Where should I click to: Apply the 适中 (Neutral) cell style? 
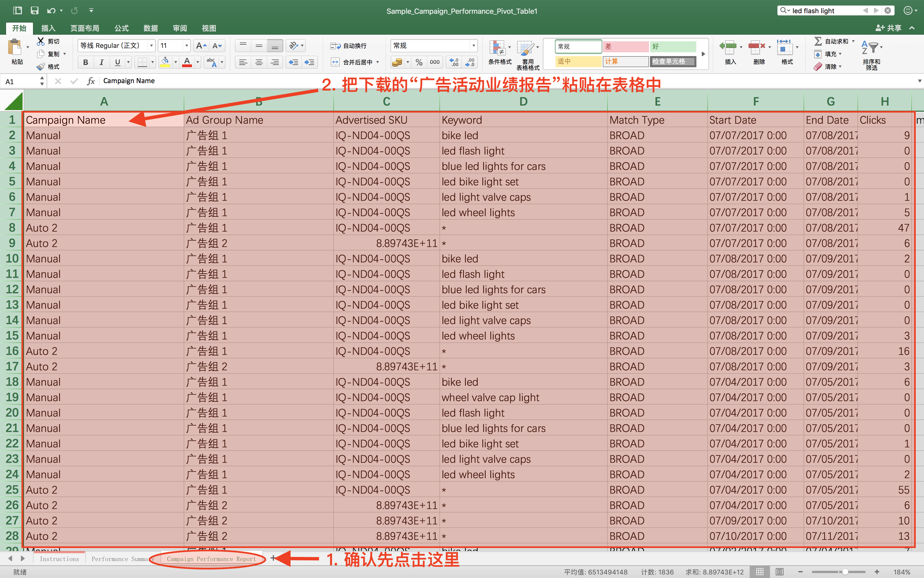578,61
